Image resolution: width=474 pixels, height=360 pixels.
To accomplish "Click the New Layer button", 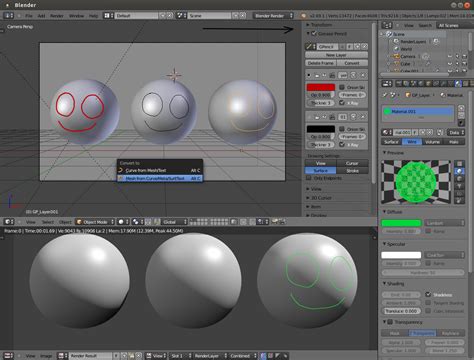I will coord(336,55).
